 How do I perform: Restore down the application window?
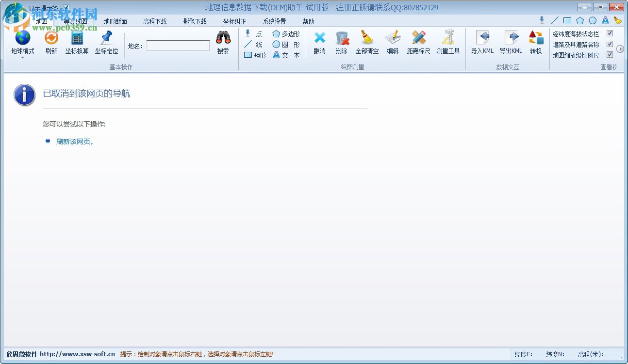pyautogui.click(x=600, y=7)
